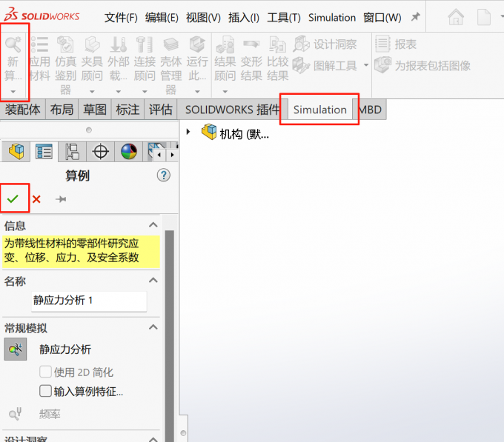The height and width of the screenshot is (442, 504).
Task: Collapse the 常规模拟 section
Action: (x=153, y=327)
